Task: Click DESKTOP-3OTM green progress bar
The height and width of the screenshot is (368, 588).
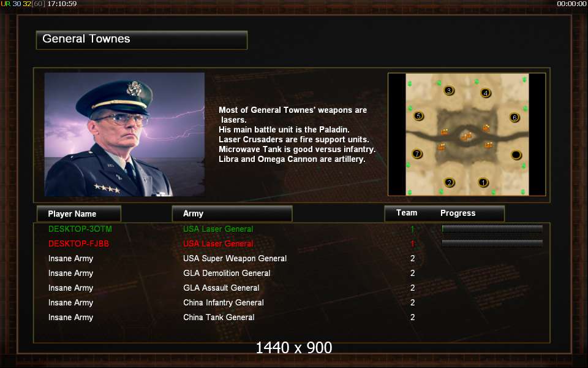Action: 492,229
